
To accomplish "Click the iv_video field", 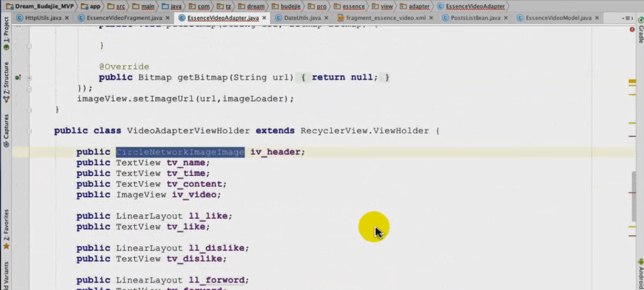I will (x=194, y=195).
